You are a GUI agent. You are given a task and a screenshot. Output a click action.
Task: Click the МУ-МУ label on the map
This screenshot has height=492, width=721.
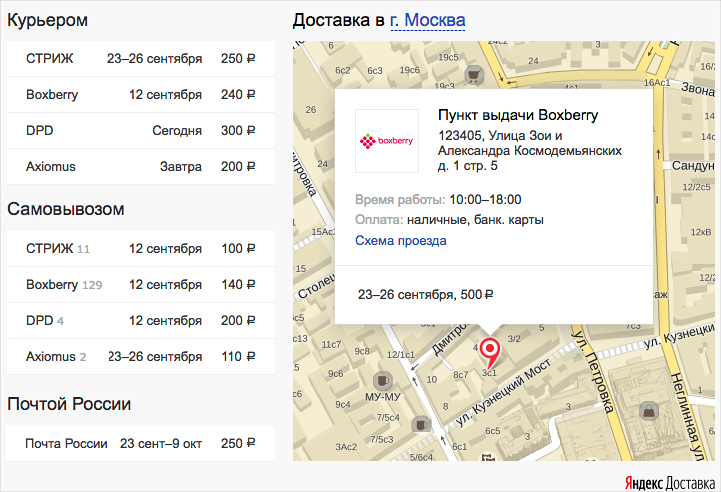pyautogui.click(x=383, y=397)
